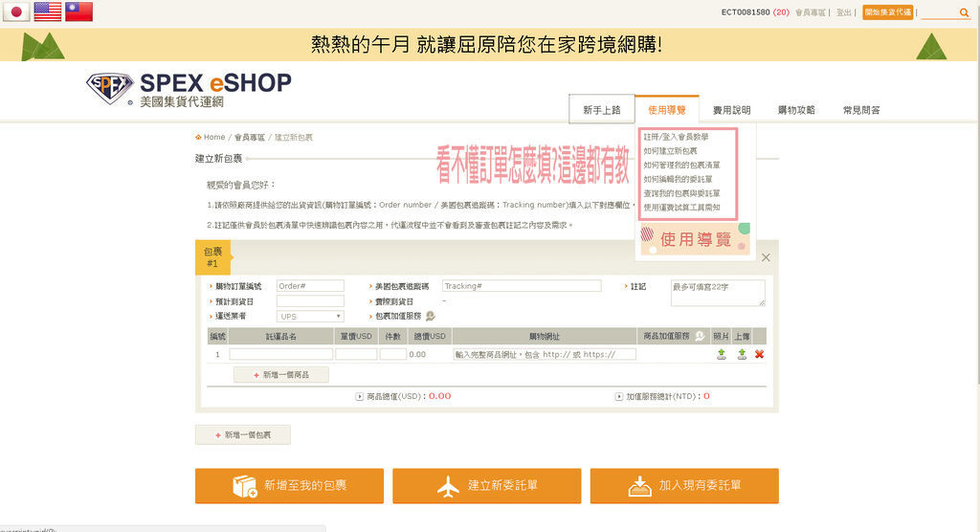Click the 上傳 column upload arrow
Viewport: 980px width, 532px height.
(x=742, y=354)
